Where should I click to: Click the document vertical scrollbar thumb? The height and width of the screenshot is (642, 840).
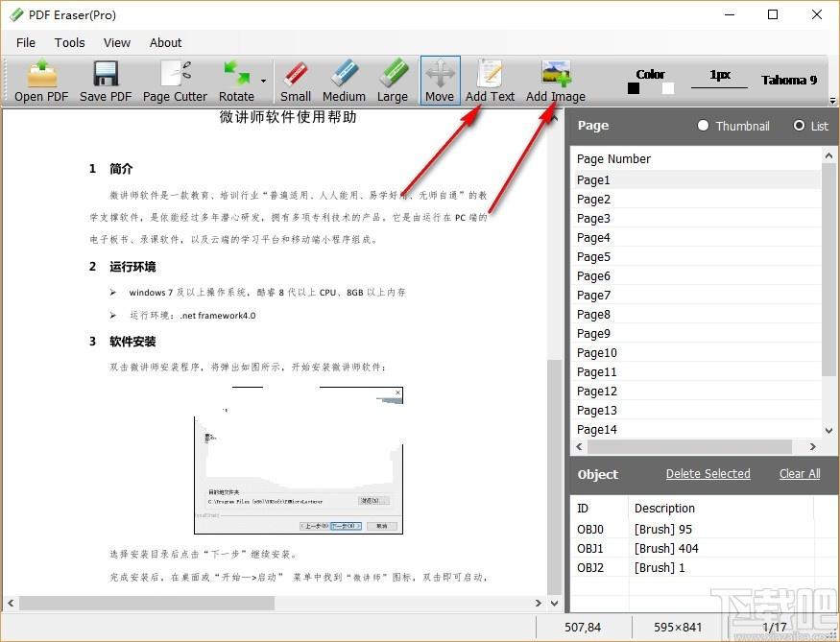[555, 477]
